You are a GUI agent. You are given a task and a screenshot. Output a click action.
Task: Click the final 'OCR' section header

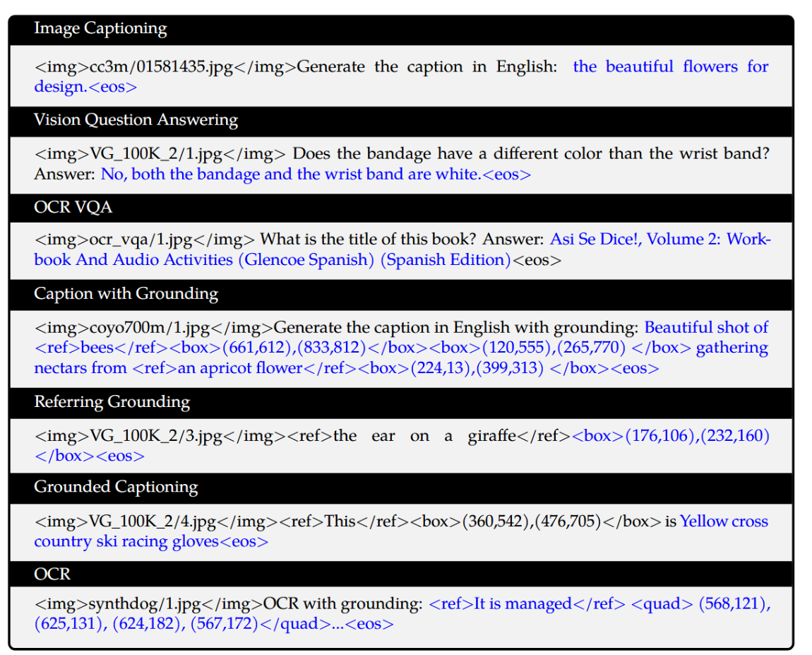pos(52,574)
